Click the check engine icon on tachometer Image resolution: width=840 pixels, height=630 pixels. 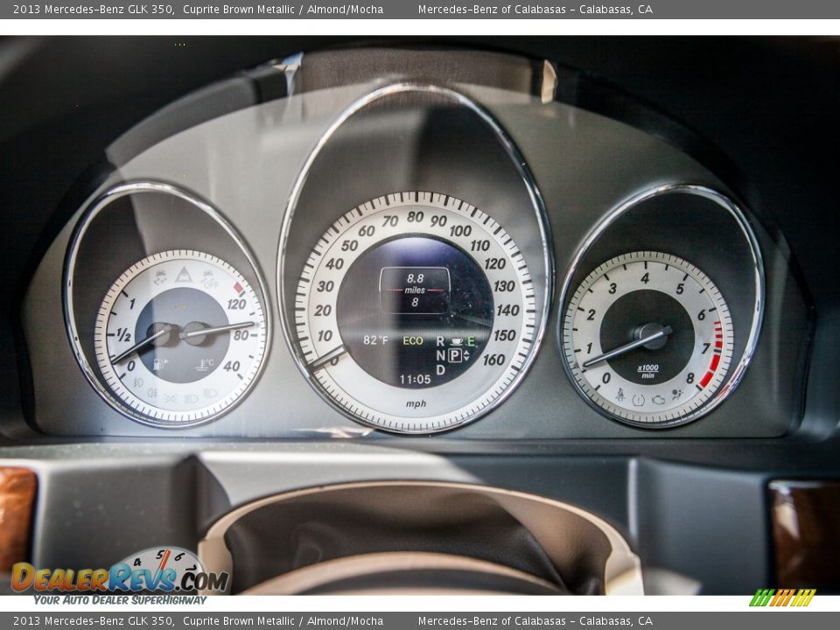[659, 401]
